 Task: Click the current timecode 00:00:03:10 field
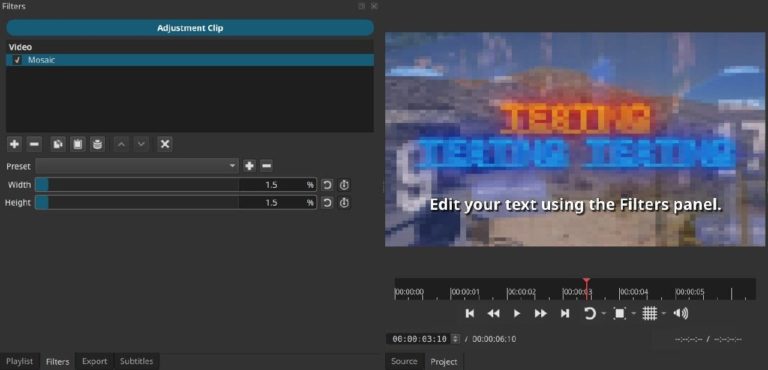[420, 339]
